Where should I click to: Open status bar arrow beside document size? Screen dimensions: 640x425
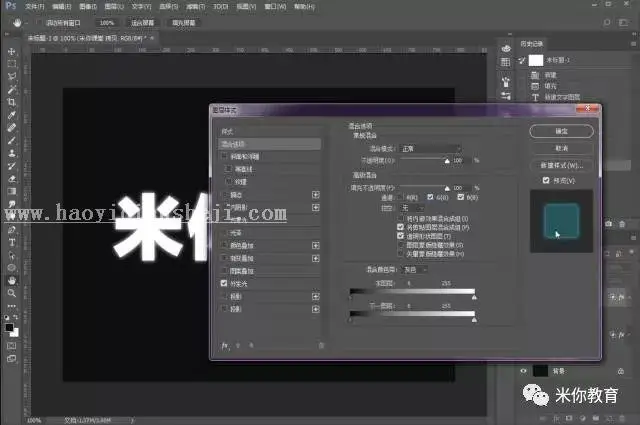(132, 420)
